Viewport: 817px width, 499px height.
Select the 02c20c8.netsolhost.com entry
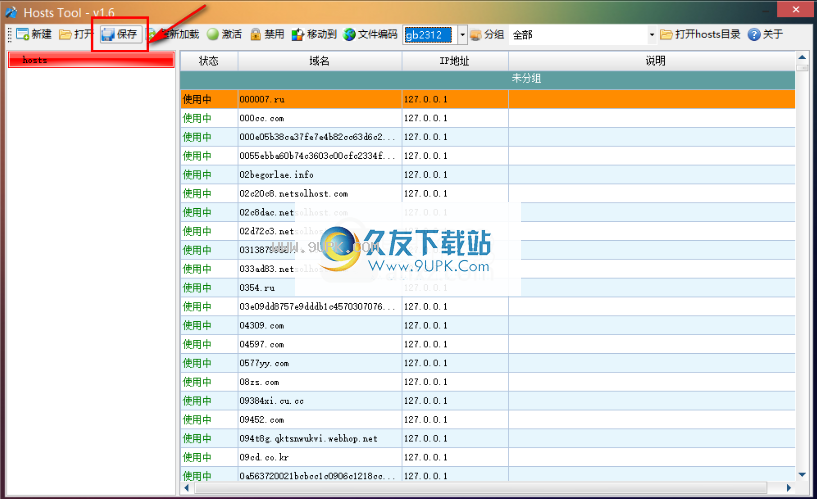coord(488,193)
